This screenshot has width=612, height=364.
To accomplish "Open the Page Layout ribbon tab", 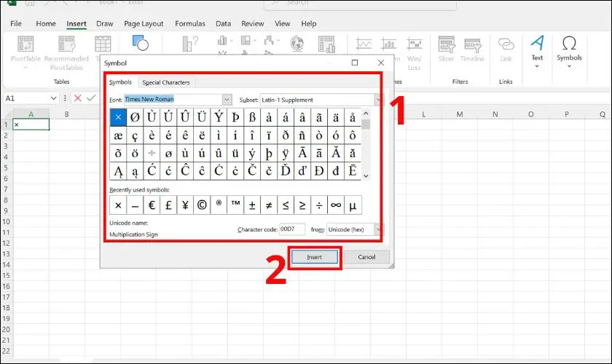I will [143, 23].
